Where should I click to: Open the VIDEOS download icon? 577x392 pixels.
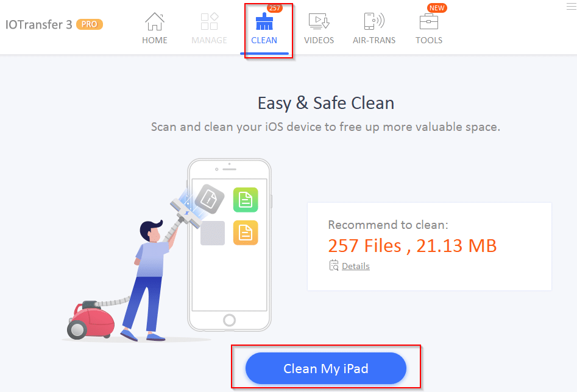(x=319, y=21)
